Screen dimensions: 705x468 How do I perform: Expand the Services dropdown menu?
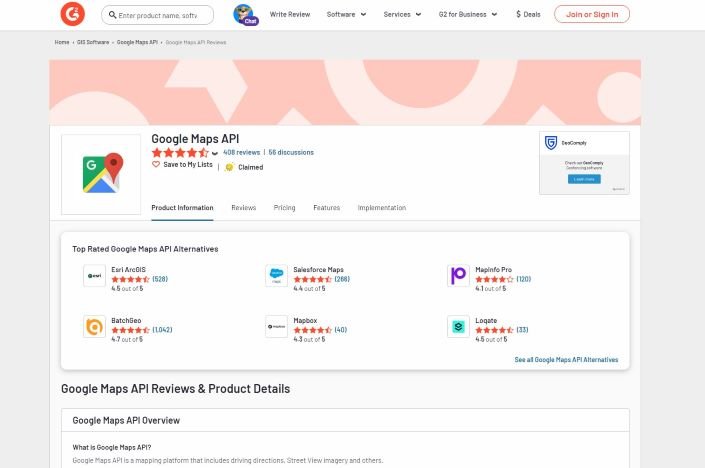click(402, 14)
